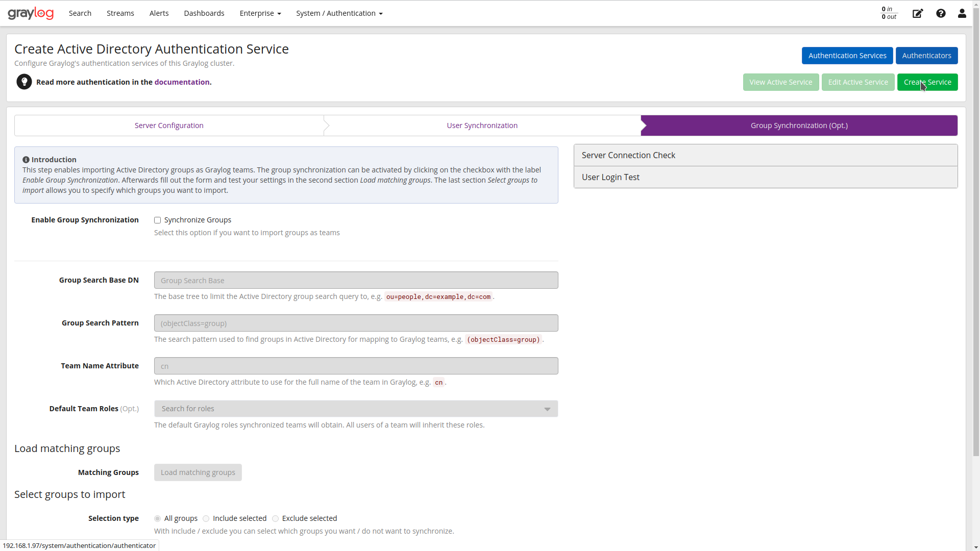The height and width of the screenshot is (551, 980).
Task: Click the info icon in the Introduction box
Action: click(27, 159)
